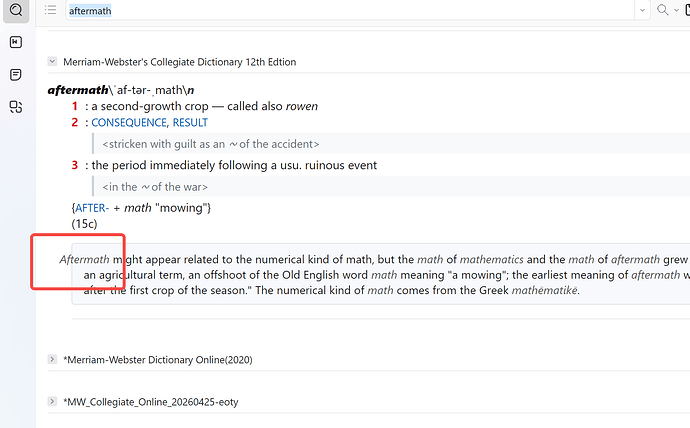Collapse Merriam-Webster's Collegiate Dictionary 12th Edtion
The height and width of the screenshot is (428, 690).
point(52,62)
